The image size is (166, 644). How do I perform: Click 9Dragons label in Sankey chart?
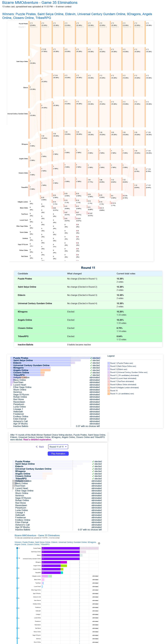[25, 144]
